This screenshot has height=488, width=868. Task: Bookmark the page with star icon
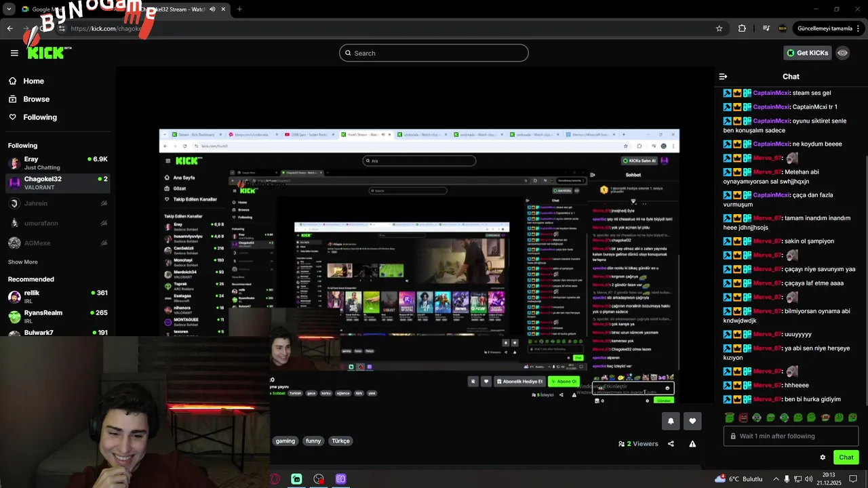pyautogui.click(x=719, y=28)
